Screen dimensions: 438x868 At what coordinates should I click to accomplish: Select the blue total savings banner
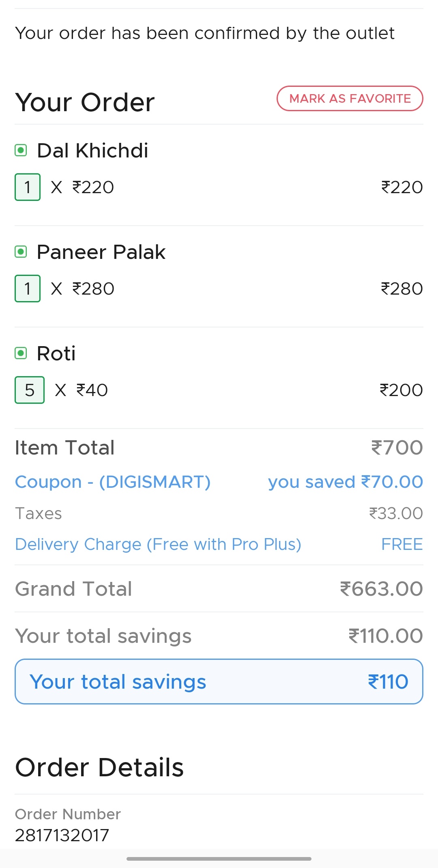pyautogui.click(x=219, y=682)
